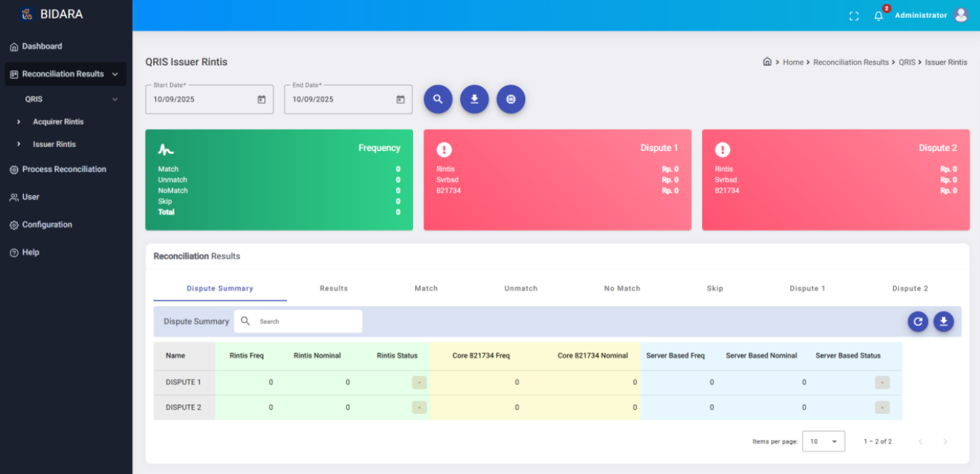This screenshot has width=980, height=474.
Task: Refresh the Dispute Summary table
Action: 918,321
